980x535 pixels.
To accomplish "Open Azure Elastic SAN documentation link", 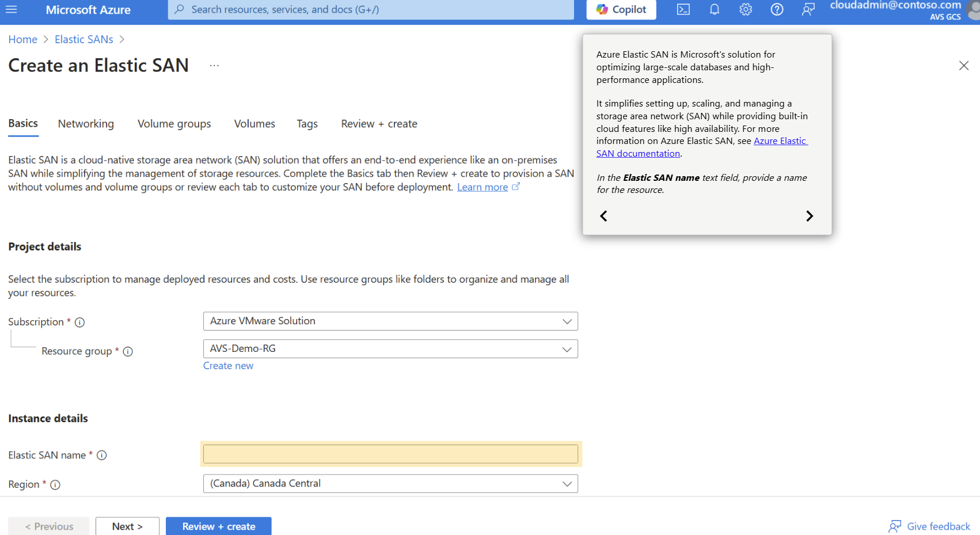I will [x=702, y=147].
